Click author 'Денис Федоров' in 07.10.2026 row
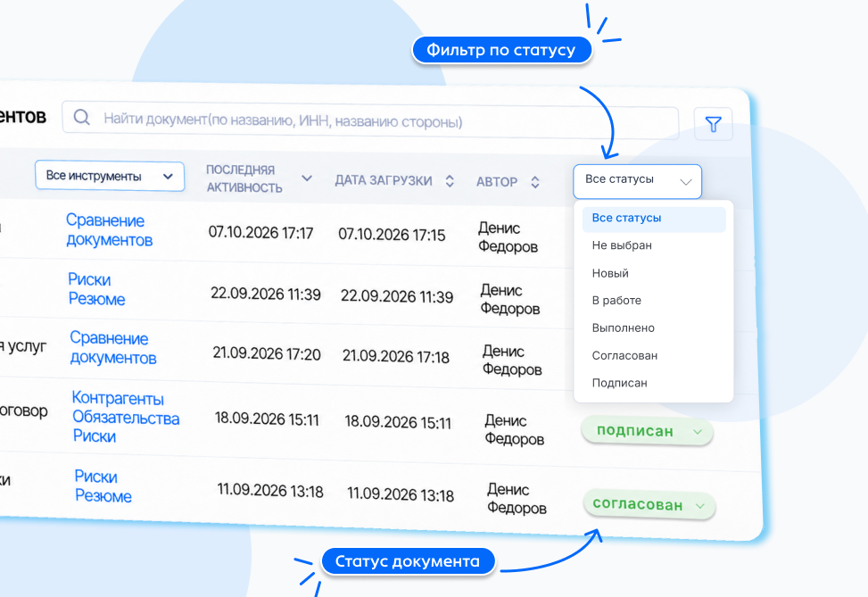 coord(508,237)
